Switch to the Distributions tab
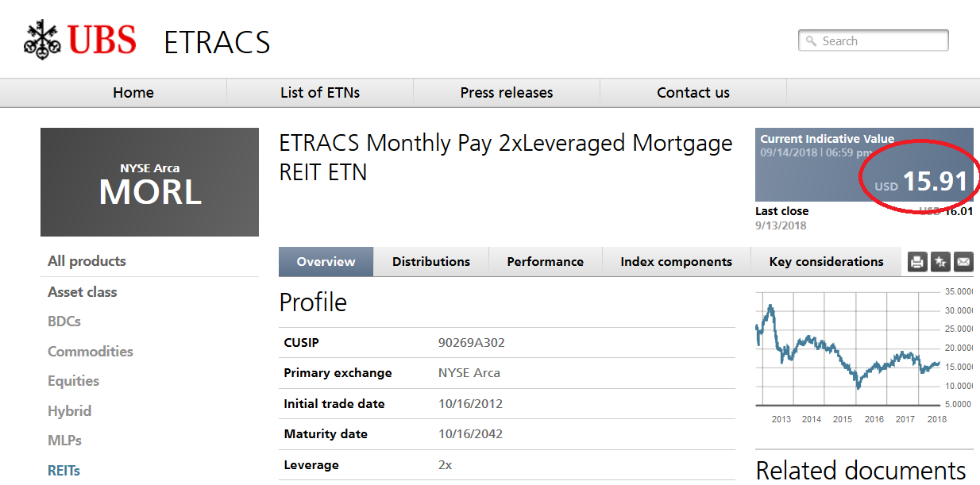The height and width of the screenshot is (485, 980). coord(431,261)
